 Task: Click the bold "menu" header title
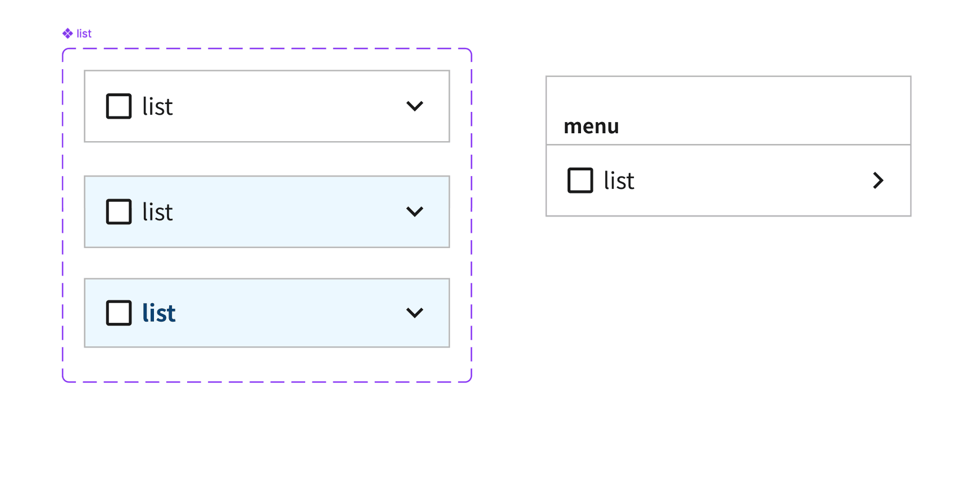click(591, 127)
